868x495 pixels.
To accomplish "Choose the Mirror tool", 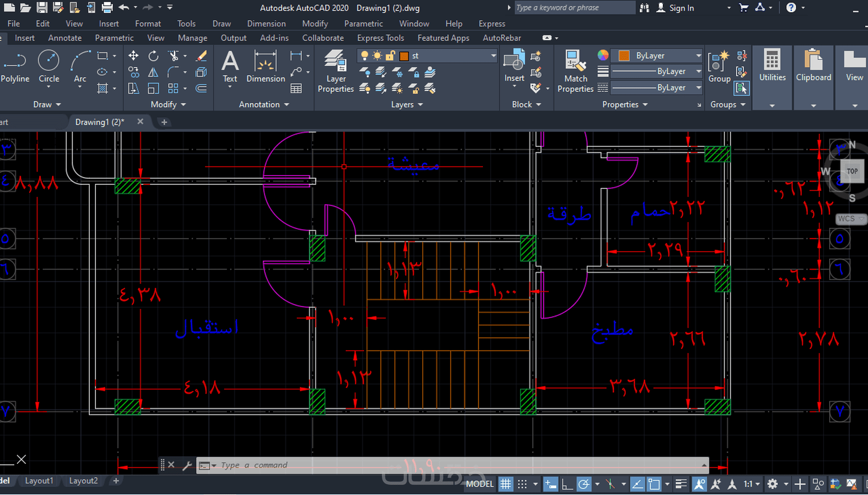I will [x=153, y=72].
